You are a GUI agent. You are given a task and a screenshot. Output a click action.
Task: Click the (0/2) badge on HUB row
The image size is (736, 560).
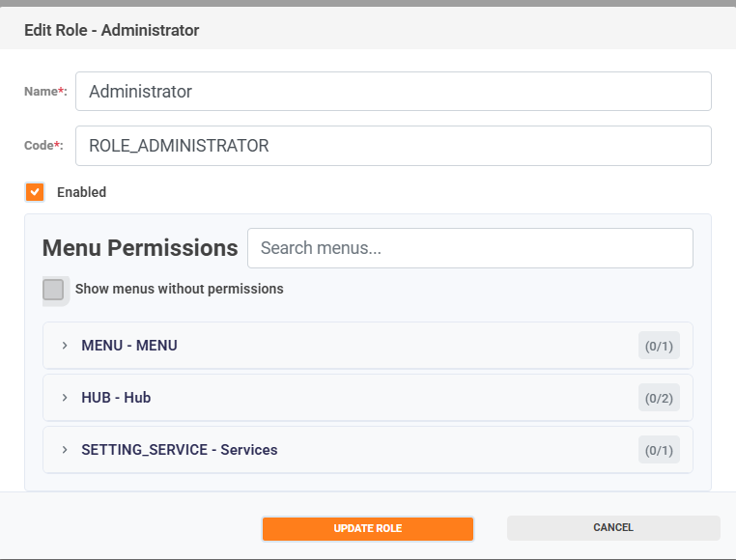(659, 398)
